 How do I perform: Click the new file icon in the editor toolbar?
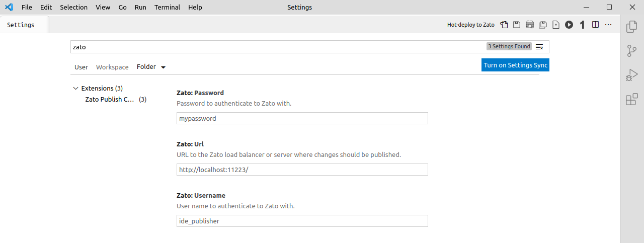tap(556, 25)
